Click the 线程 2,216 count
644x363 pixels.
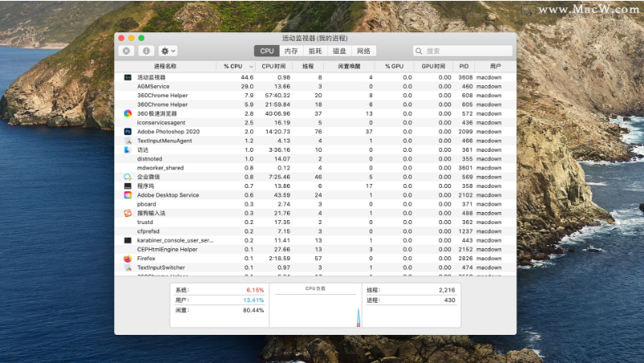[411, 290]
